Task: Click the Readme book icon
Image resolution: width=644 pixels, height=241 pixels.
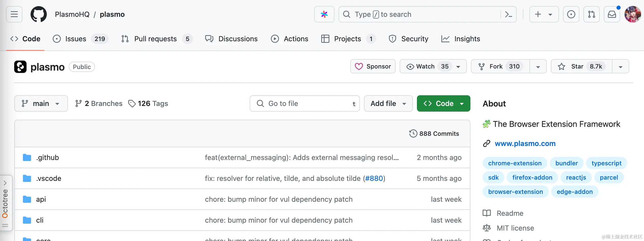Action: click(x=486, y=213)
